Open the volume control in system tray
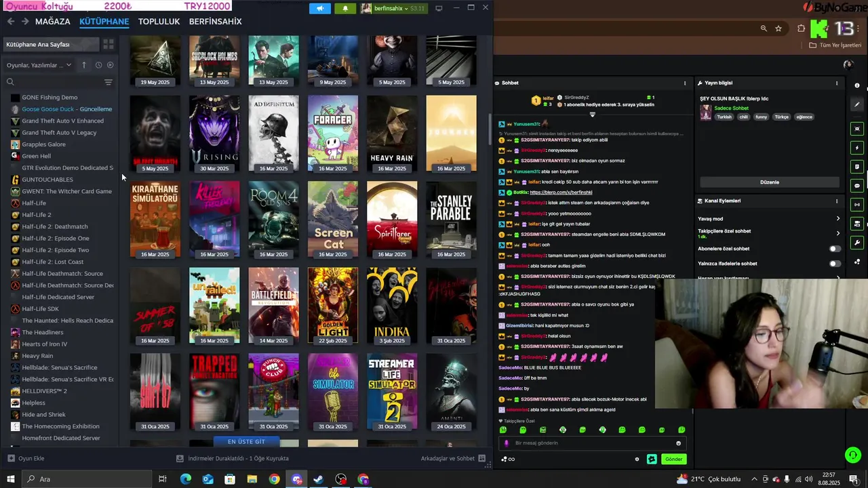Image resolution: width=868 pixels, height=488 pixels. tap(809, 479)
